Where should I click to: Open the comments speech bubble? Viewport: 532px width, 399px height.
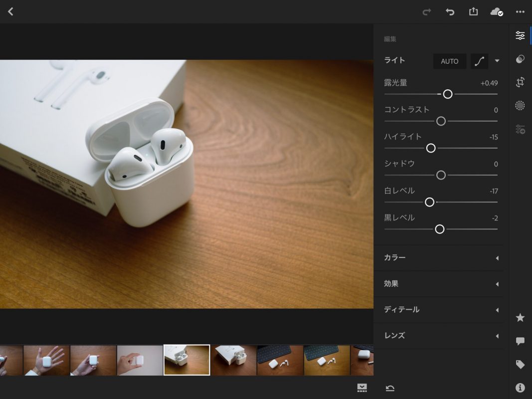520,341
